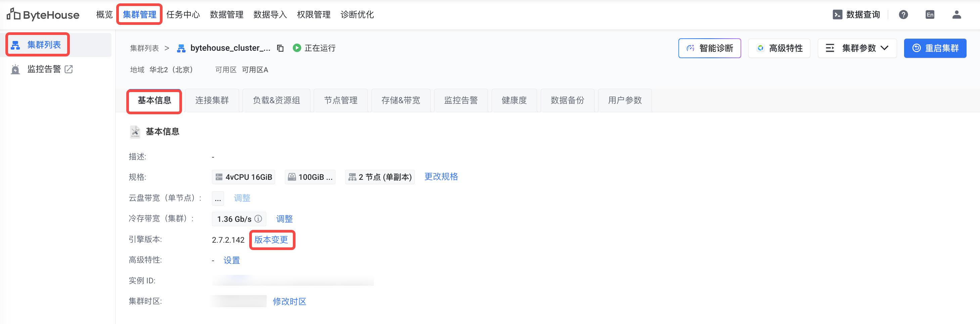Click the 云盘带宽 ellipsis value

(218, 198)
